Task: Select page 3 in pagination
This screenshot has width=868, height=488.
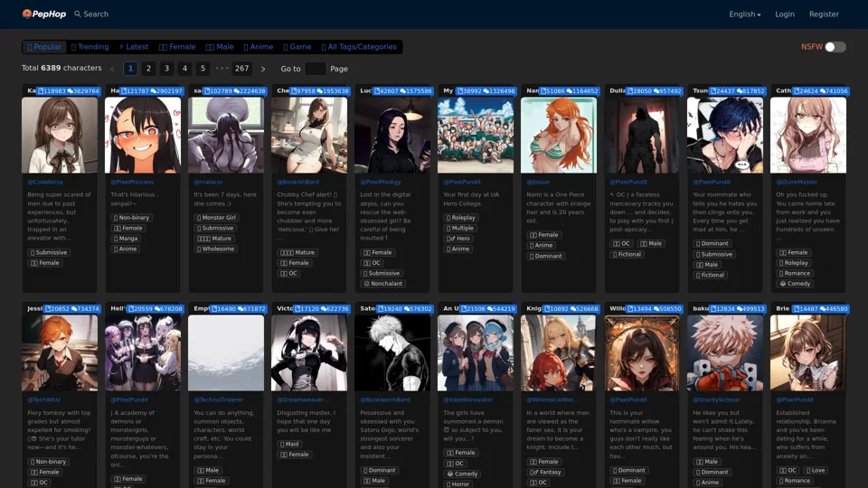Action: [166, 69]
